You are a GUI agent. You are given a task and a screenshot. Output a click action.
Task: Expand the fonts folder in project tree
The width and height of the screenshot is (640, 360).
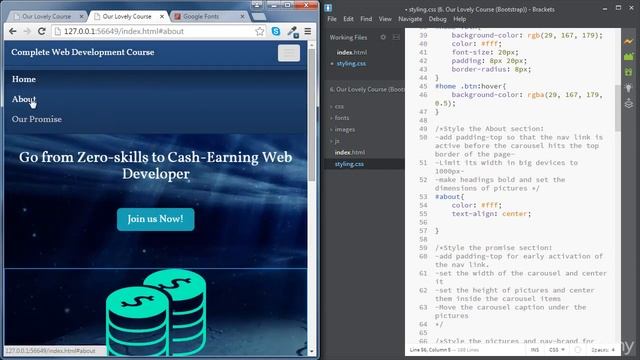[x=342, y=118]
